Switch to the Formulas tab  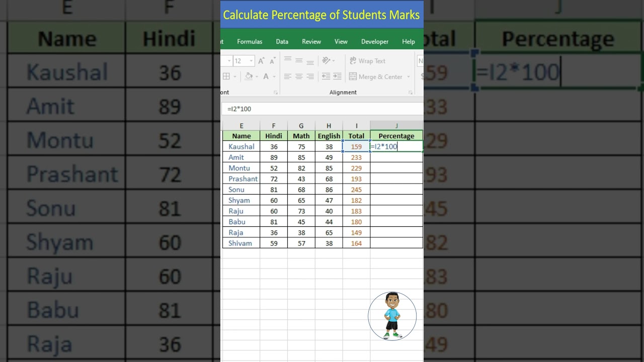point(250,42)
